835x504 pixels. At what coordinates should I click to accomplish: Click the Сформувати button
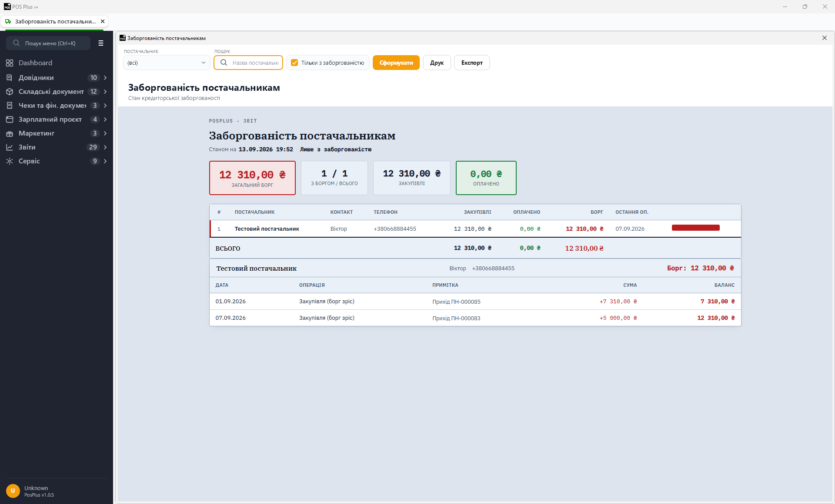pos(396,63)
